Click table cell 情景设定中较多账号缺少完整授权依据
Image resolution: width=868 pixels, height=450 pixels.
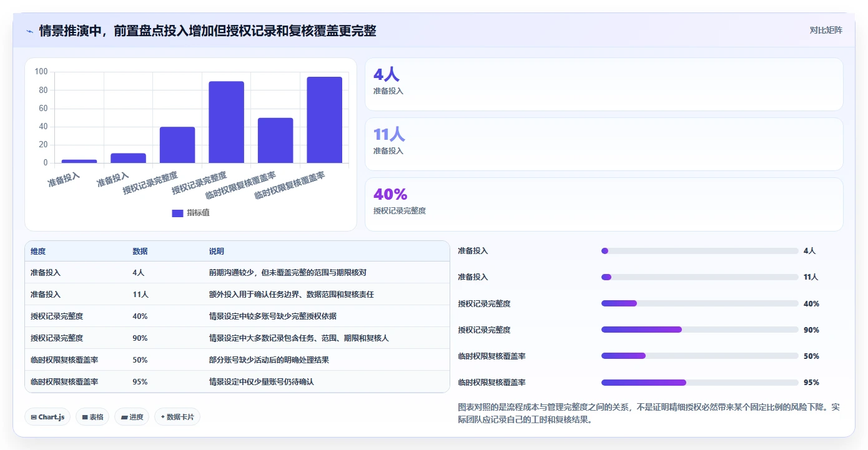(273, 316)
